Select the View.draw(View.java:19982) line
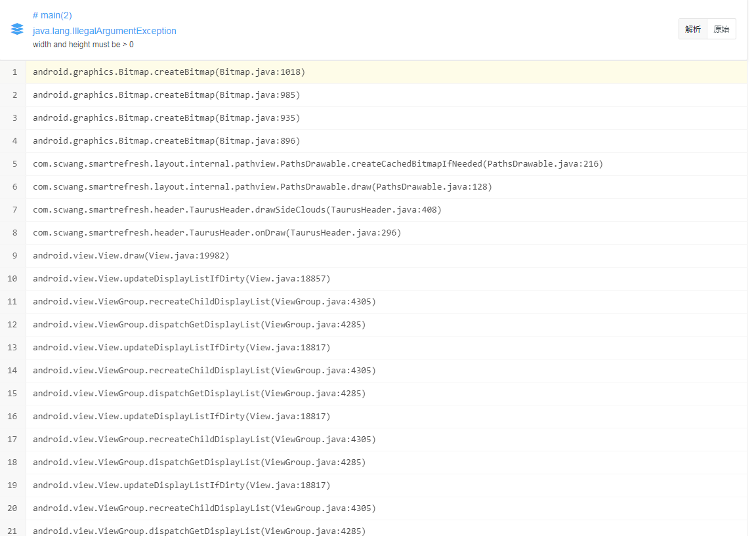Screen dimensions: 756x536 click(x=386, y=256)
